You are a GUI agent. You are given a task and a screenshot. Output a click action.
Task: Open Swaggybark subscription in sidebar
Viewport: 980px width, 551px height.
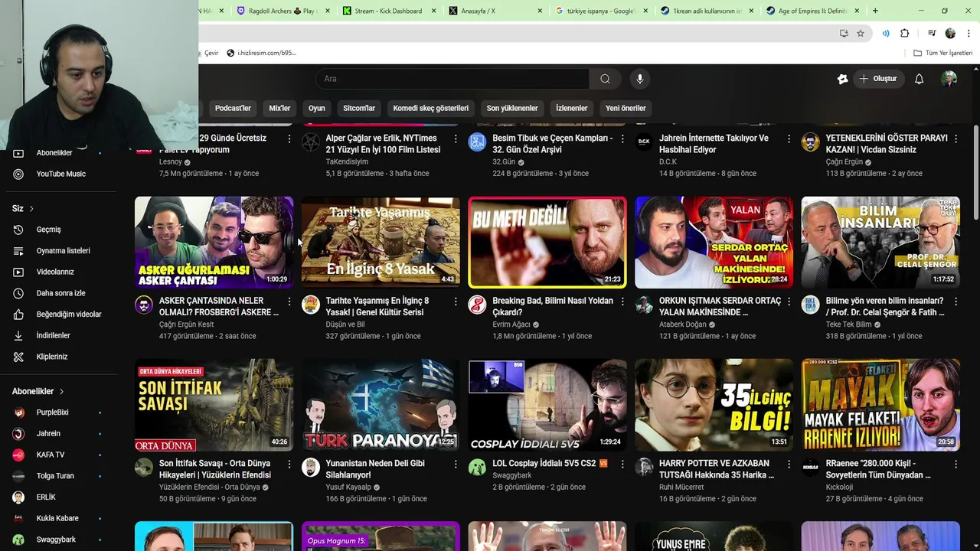[x=57, y=540]
